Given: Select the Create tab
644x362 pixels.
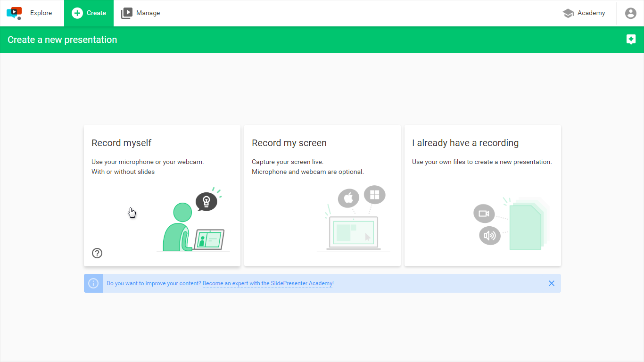Looking at the screenshot, I should pos(89,13).
